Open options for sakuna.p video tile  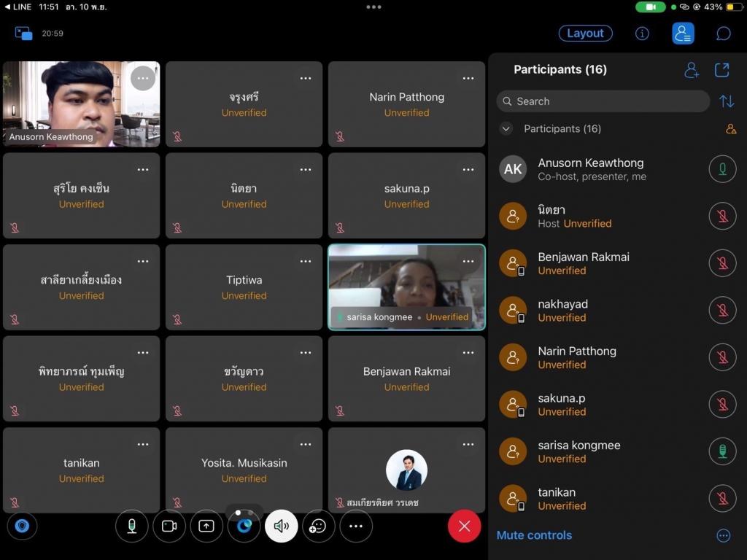468,169
